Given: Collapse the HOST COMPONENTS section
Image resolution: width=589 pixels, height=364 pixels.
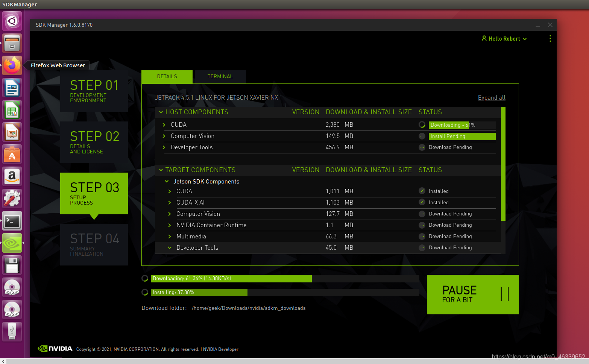Looking at the screenshot, I should 161,112.
